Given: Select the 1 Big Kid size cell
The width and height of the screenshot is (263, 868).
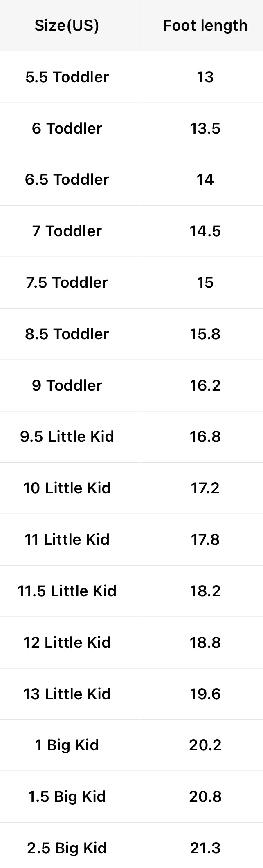Looking at the screenshot, I should pyautogui.click(x=67, y=745).
